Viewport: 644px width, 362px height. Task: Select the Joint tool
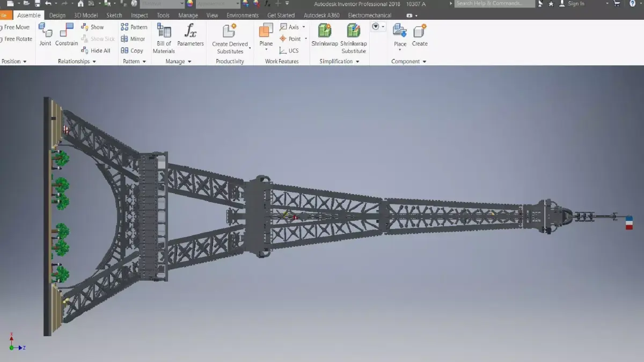coord(45,35)
